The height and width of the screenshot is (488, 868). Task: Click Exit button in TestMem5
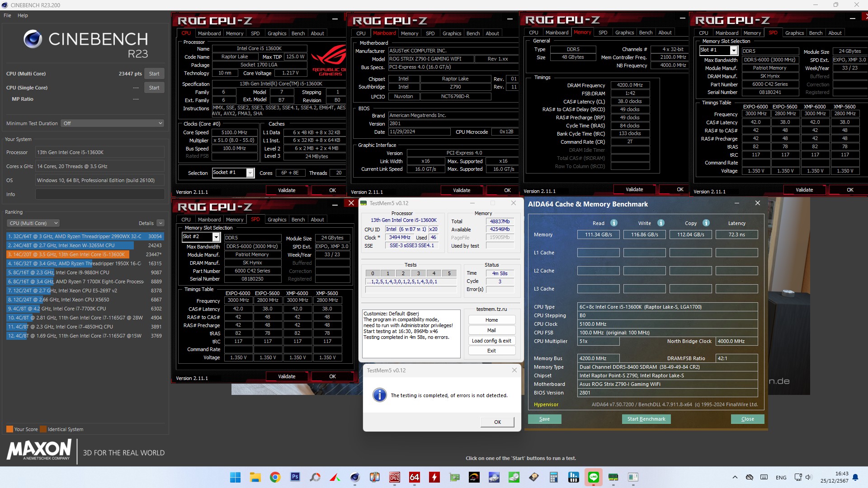491,351
